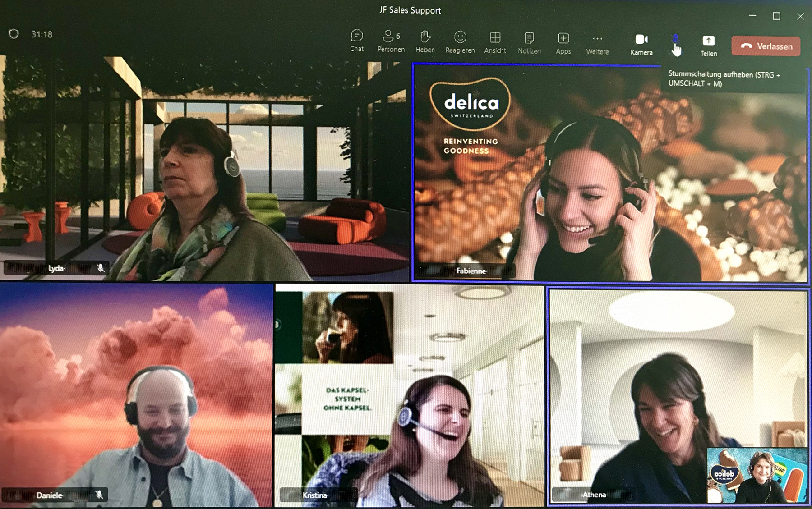Click the Kristina name label
Screen dimensions: 812x509
pyautogui.click(x=315, y=495)
